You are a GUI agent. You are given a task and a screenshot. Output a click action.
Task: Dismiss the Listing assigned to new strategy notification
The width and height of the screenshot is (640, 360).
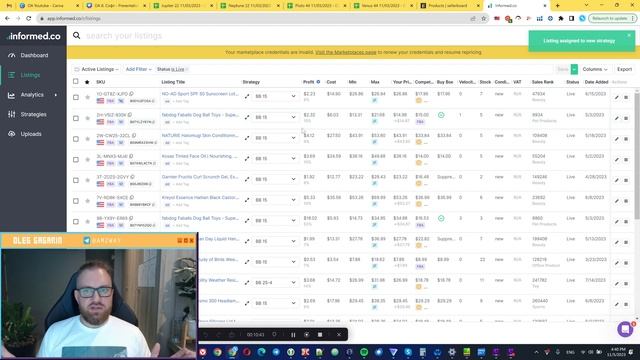[x=629, y=35]
